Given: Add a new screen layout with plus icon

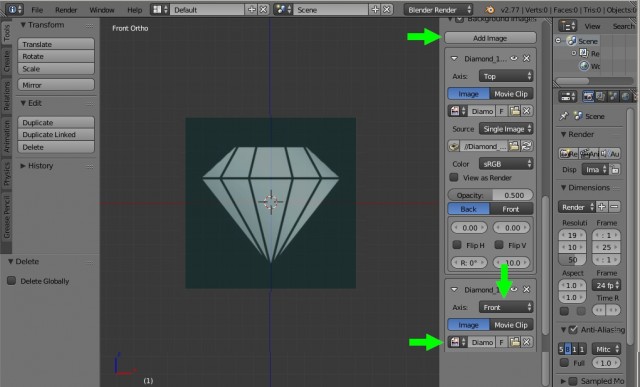Looking at the screenshot, I should pyautogui.click(x=252, y=9).
